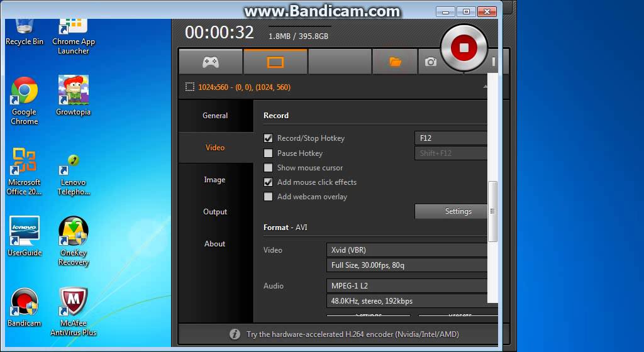This screenshot has width=644, height=352.
Task: Open Google Chrome desktop shortcut
Action: click(25, 101)
